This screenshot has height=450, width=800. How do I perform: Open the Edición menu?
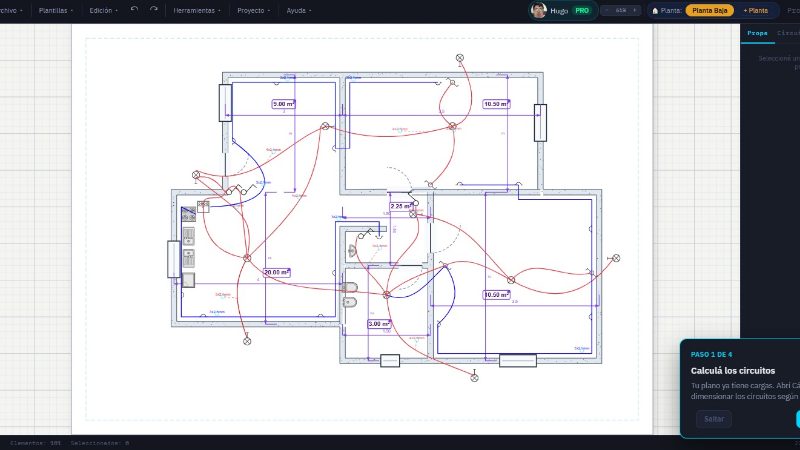(x=103, y=10)
